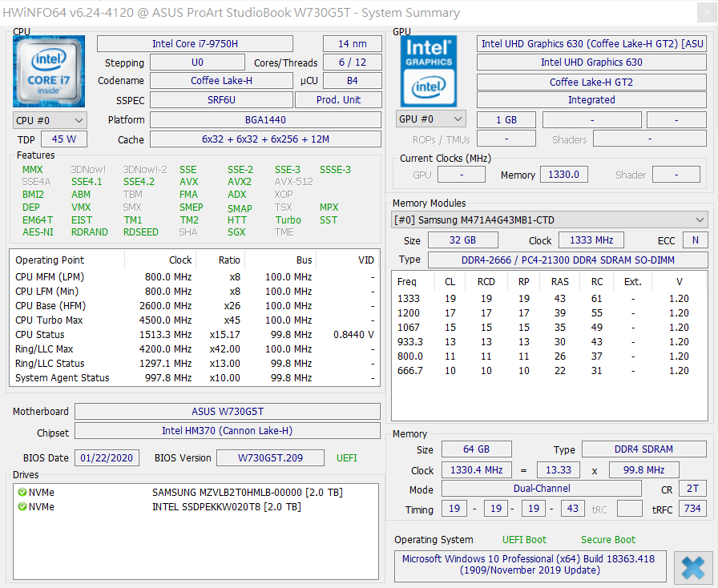Click the SGX feature label

pos(236,232)
